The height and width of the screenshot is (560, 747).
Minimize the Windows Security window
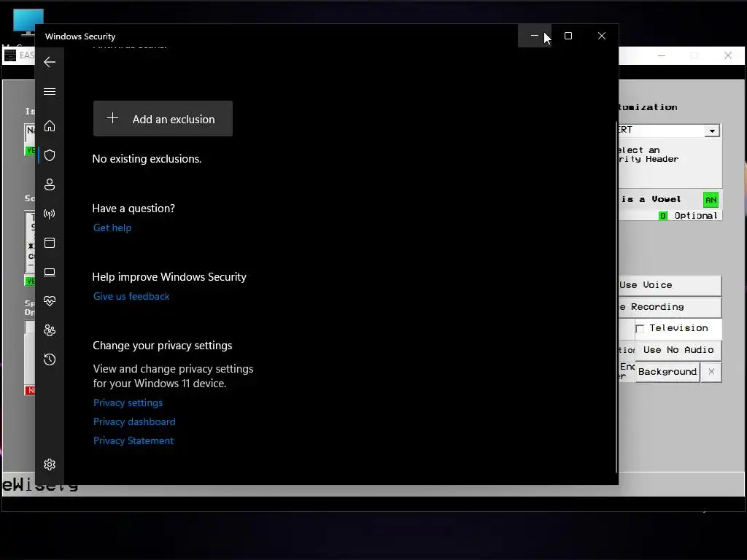coord(535,36)
